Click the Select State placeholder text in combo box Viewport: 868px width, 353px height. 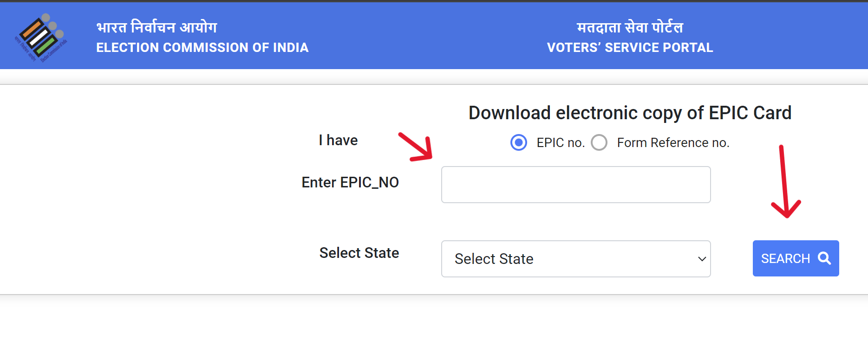point(494,259)
